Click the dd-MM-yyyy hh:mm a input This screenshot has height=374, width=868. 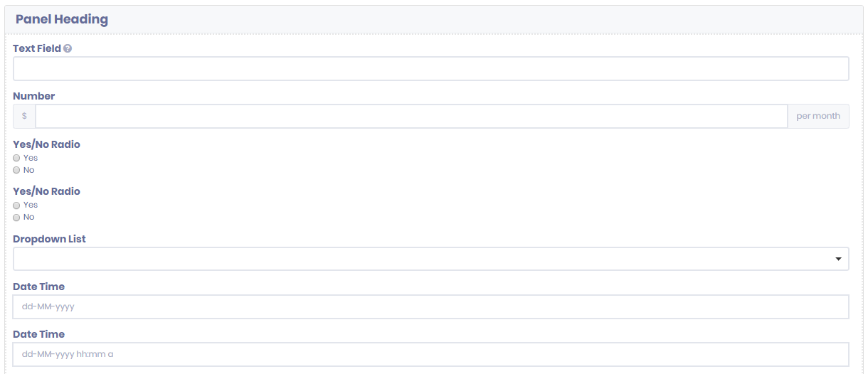tap(430, 354)
